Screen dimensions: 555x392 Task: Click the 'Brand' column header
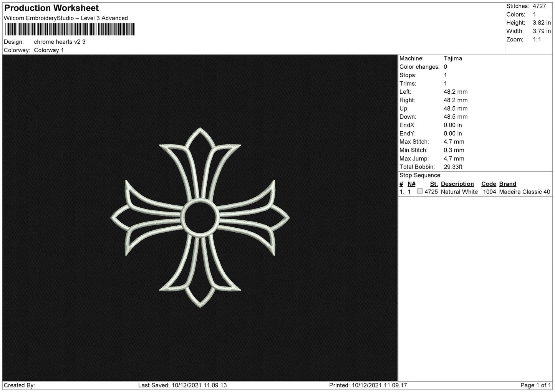click(508, 184)
